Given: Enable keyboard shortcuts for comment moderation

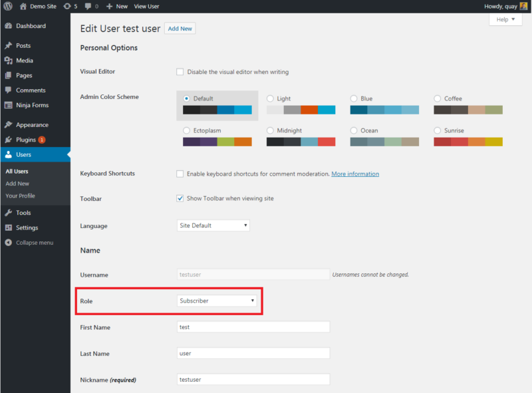Looking at the screenshot, I should (x=180, y=174).
